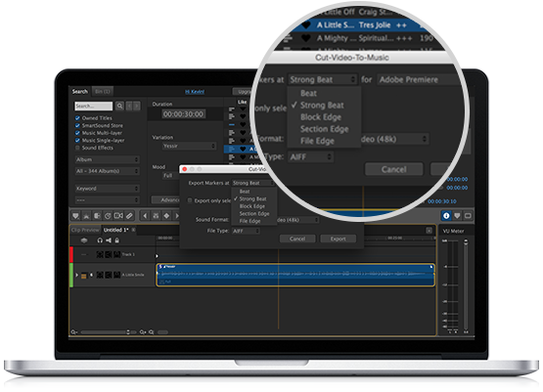Click the heart icon next to the info icon
The height and width of the screenshot is (392, 543).
(457, 216)
